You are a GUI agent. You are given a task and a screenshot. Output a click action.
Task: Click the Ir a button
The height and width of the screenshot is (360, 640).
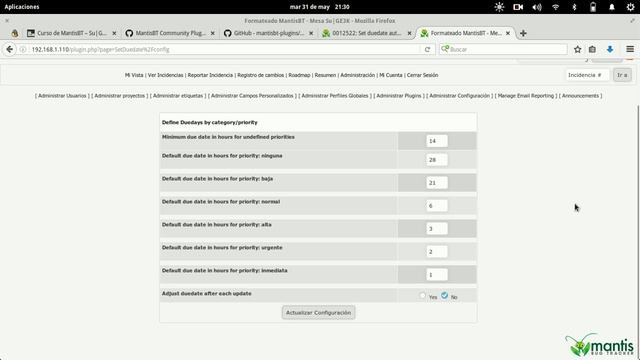(622, 75)
